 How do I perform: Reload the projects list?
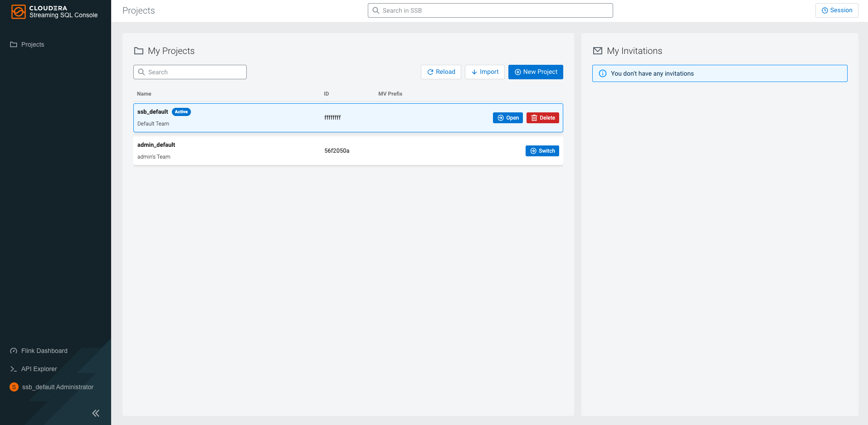[441, 72]
